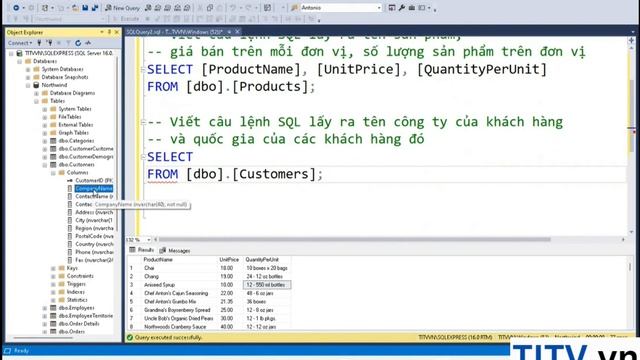Image resolution: width=640 pixels, height=360 pixels.
Task: Close the SQLQuery2.sql tab
Action: coord(237,32)
